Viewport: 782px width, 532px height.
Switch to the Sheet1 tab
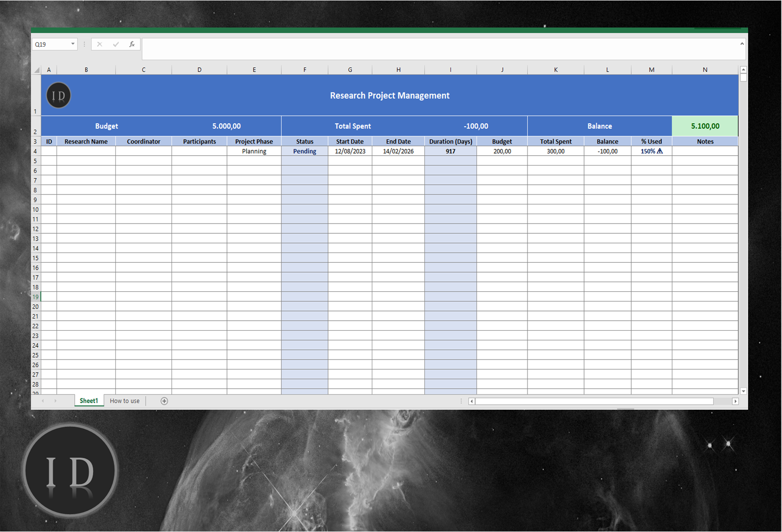pos(89,401)
